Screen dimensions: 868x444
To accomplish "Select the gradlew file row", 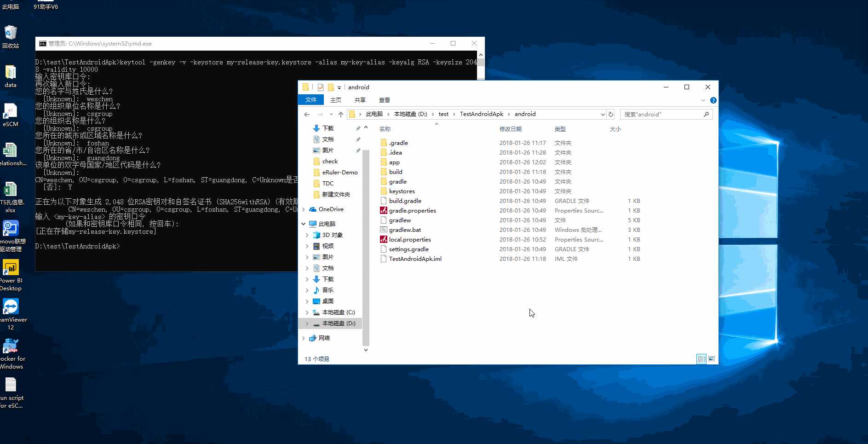I will tap(511, 220).
